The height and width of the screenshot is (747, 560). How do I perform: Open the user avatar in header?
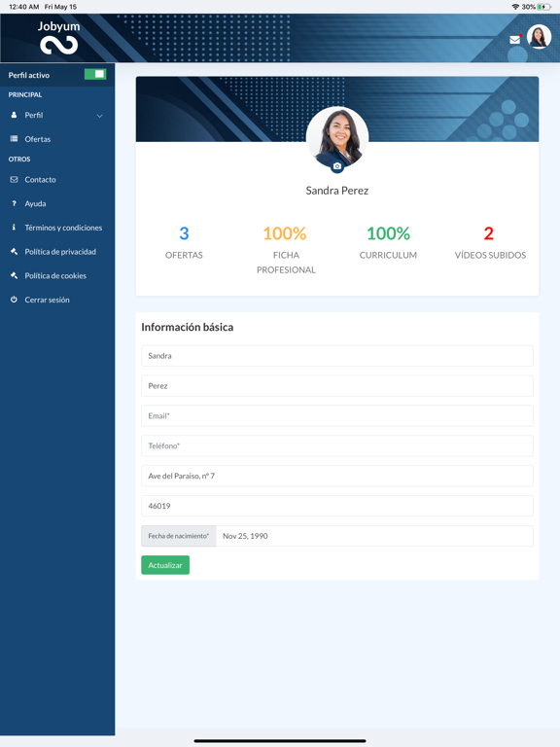539,37
